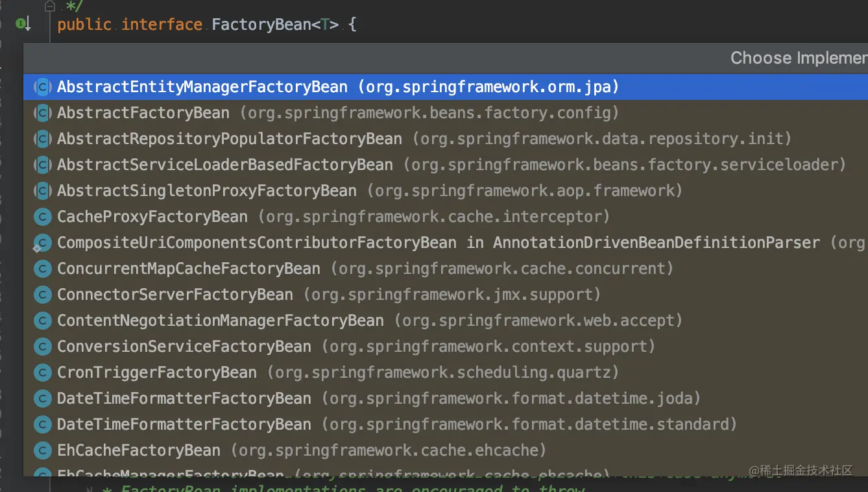The height and width of the screenshot is (492, 868).
Task: Click the abstract class icon beside AbstractSingletonProxyFactoryBean
Action: 42,190
